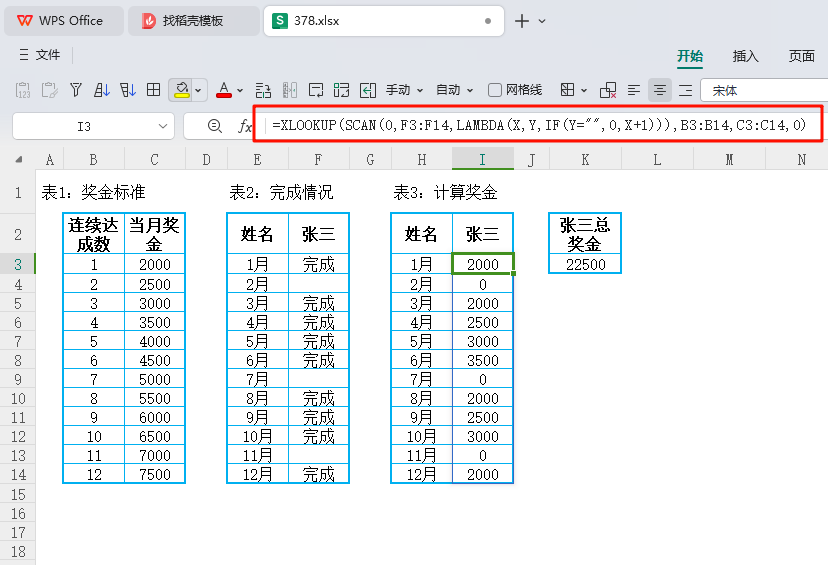Click the merge cells icon

click(x=341, y=90)
